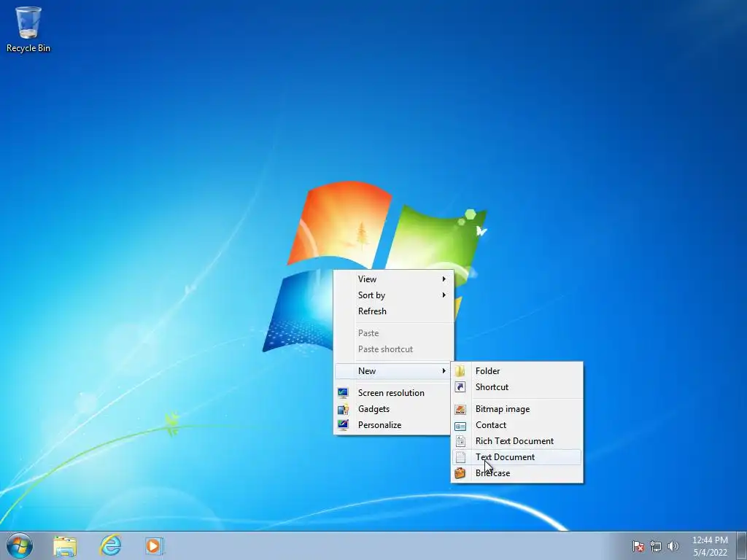Create a new Contact

pyautogui.click(x=517, y=425)
